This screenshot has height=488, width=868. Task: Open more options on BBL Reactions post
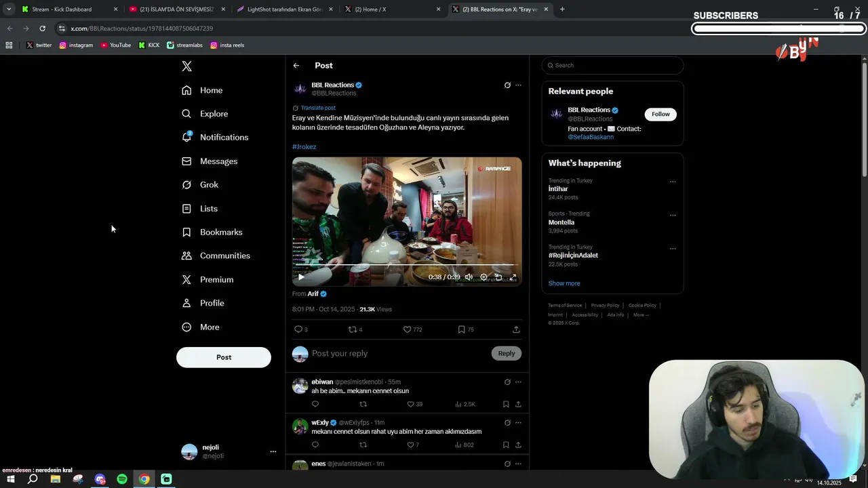click(518, 85)
